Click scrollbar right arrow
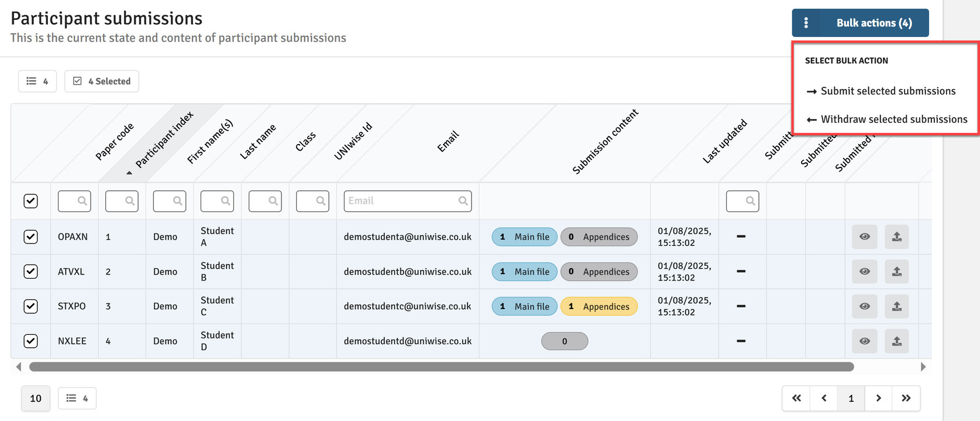The height and width of the screenshot is (421, 980). pyautogui.click(x=923, y=367)
